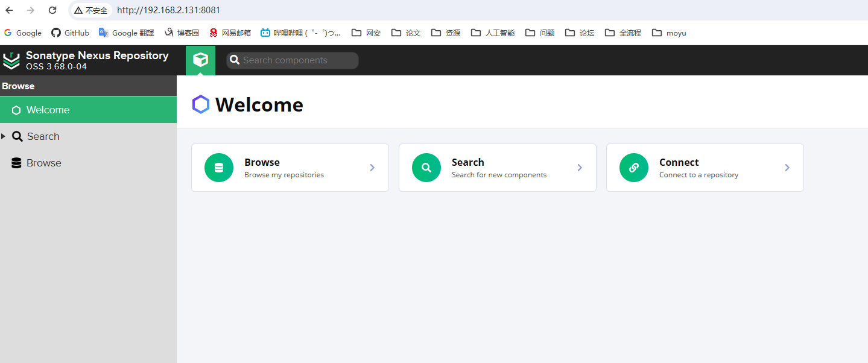Image resolution: width=868 pixels, height=363 pixels.
Task: Click the Welcome page hexagon icon
Action: [x=201, y=104]
